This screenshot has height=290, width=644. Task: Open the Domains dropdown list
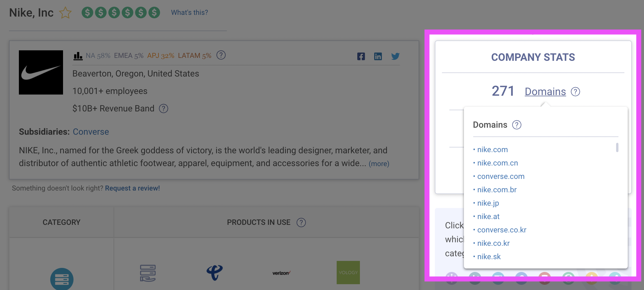pos(545,91)
